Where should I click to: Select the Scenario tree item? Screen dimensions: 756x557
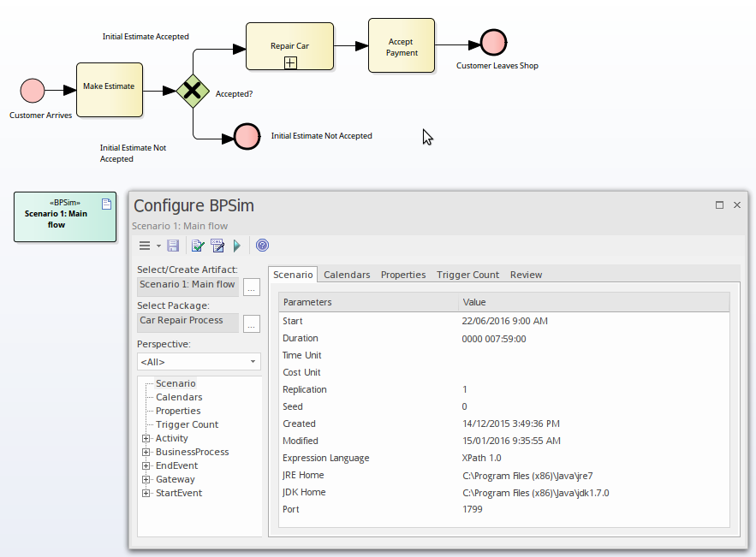click(176, 383)
